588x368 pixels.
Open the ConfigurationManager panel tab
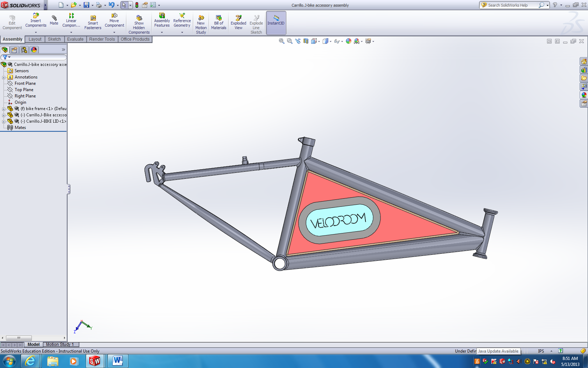point(24,50)
